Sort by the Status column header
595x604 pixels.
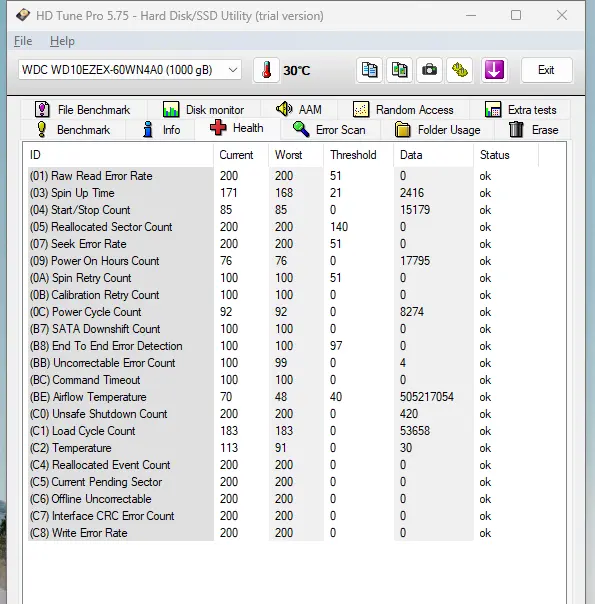[506, 155]
